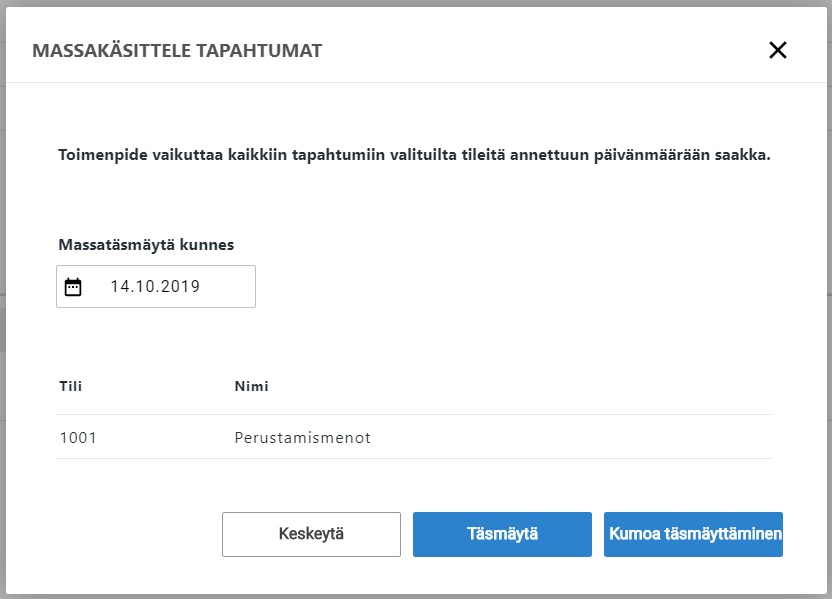Screen dimensions: 832x599
Task: Select account number 1001 cell
Action: [x=78, y=438]
